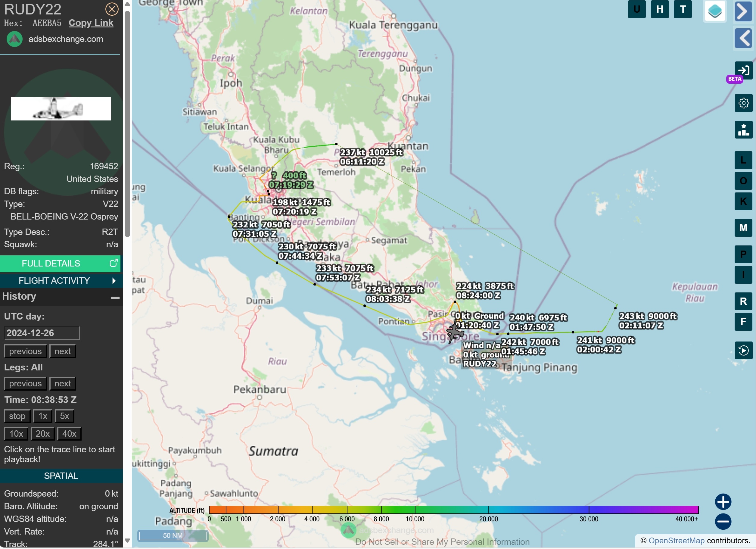The image size is (756, 549).
Task: Click the 08:24:00 Z trace label
Action: 478,296
